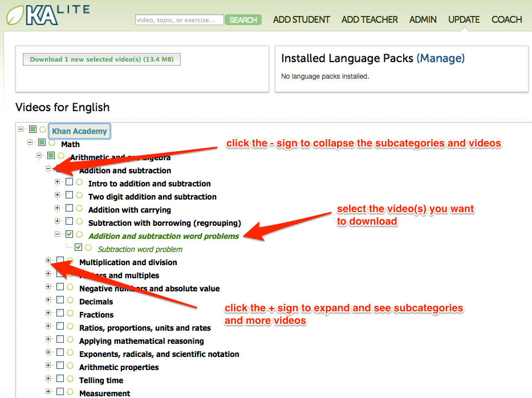Image resolution: width=532 pixels, height=398 pixels.
Task: Expand the Measurement node
Action: pos(48,392)
